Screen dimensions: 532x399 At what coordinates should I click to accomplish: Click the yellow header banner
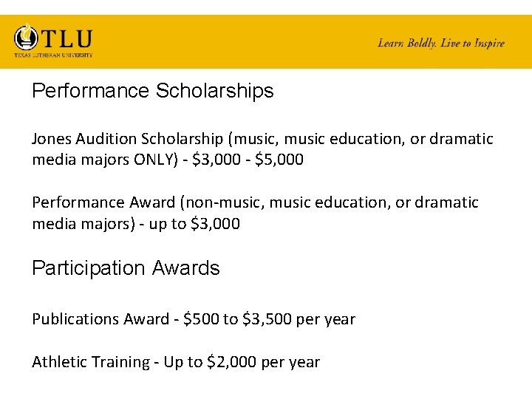266,41
